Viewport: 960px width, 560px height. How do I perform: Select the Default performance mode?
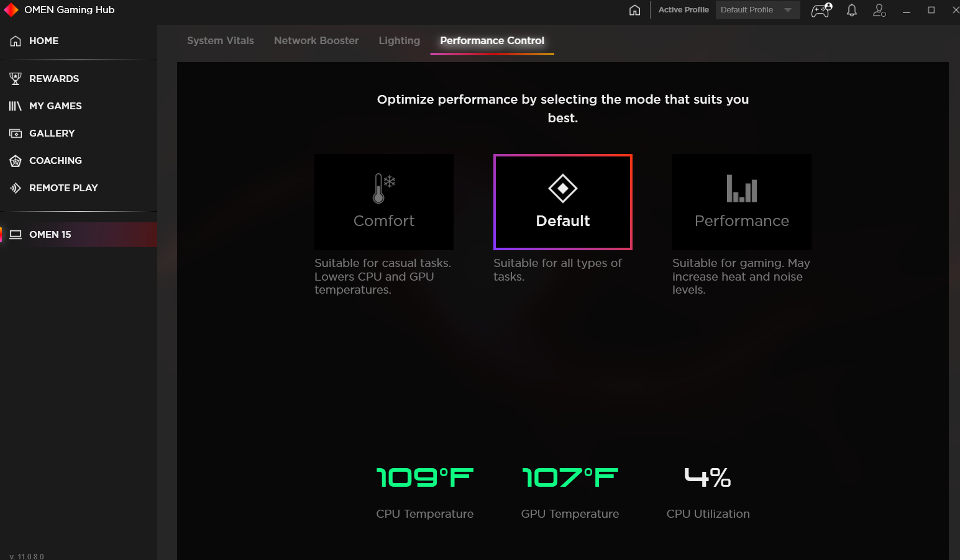pos(562,202)
